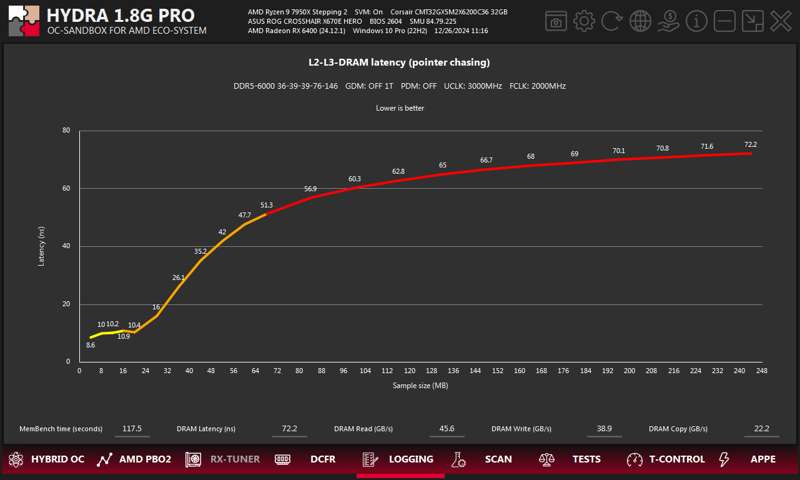Click the DRAM Read value field

pos(447,428)
